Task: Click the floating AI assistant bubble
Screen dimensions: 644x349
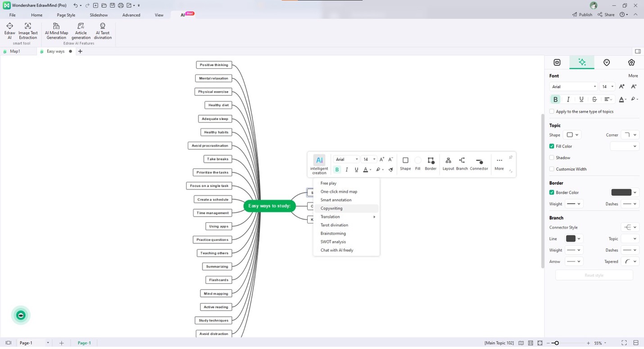Action: tap(21, 315)
